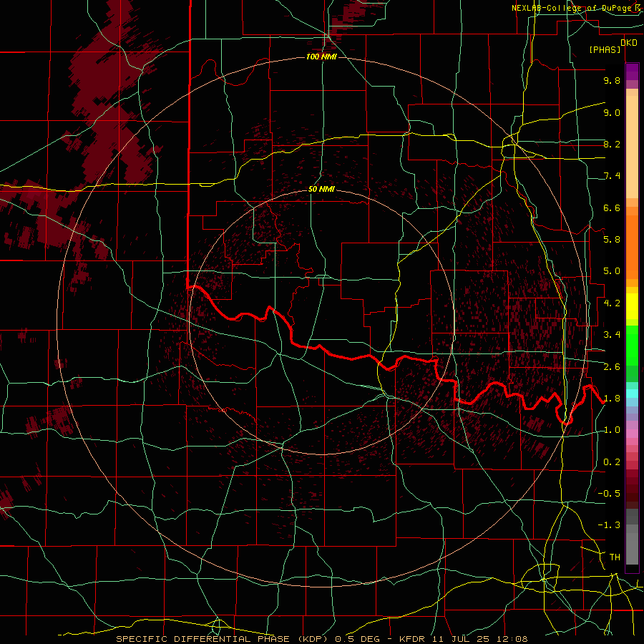Click the 'SPECIFIC DIFFERENTIAL PHASE (KDP)' caption at the bottom
Viewport: 644px width, 644px height.
click(224, 639)
